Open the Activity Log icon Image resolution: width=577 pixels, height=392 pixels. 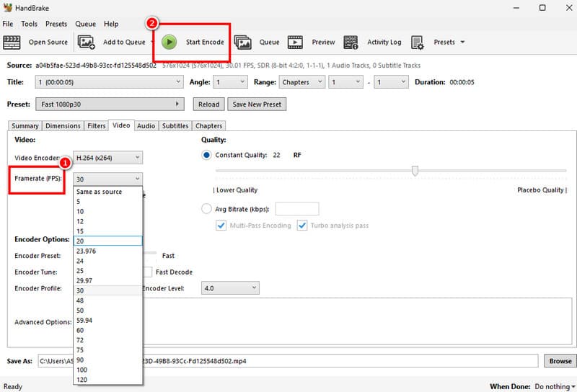coord(351,43)
